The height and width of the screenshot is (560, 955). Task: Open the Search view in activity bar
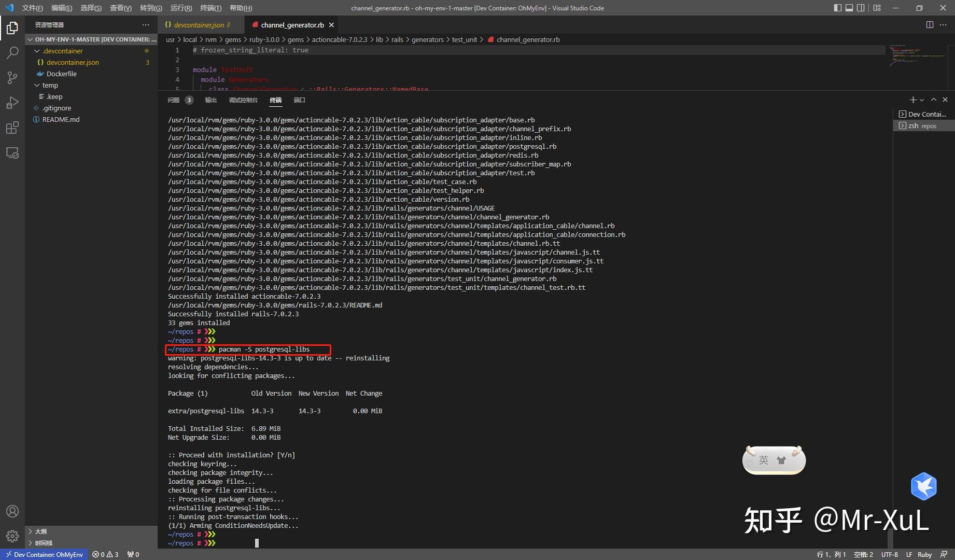click(12, 52)
